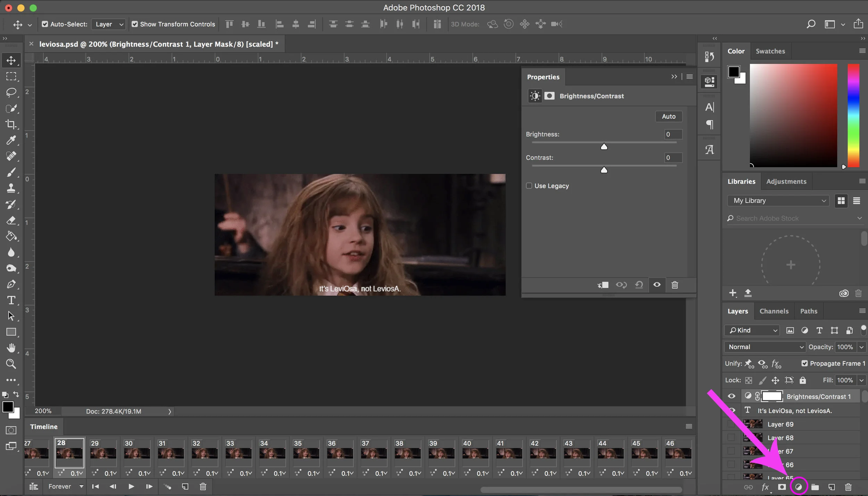Toggle the Auto-Select checkbox
This screenshot has height=496, width=868.
click(x=45, y=24)
